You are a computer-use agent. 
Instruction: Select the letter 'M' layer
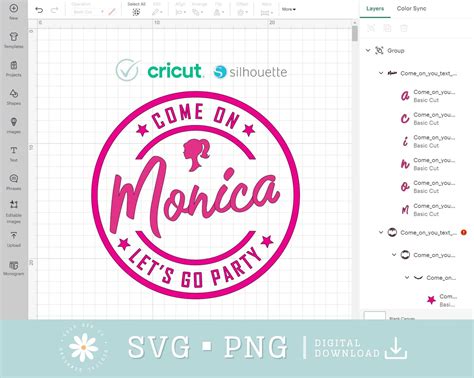pyautogui.click(x=428, y=210)
